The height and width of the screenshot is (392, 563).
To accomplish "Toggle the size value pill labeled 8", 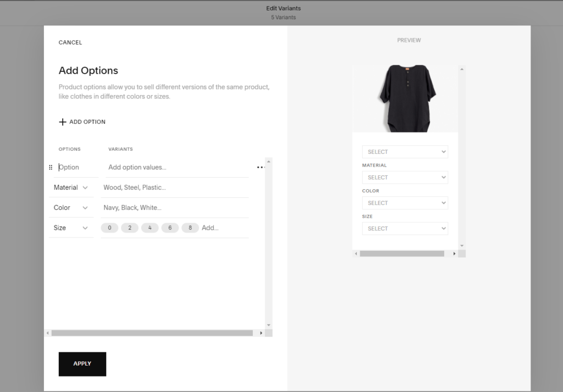I will coord(190,228).
